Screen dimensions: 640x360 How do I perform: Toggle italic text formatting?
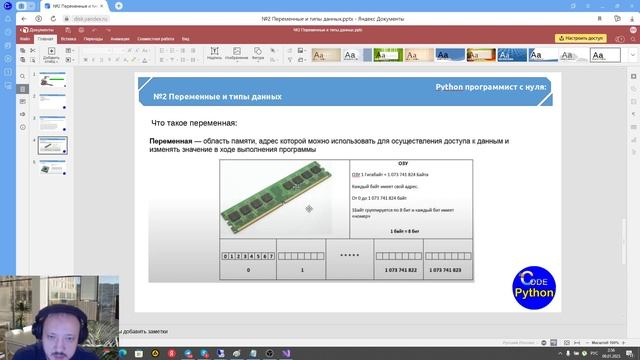point(93,60)
